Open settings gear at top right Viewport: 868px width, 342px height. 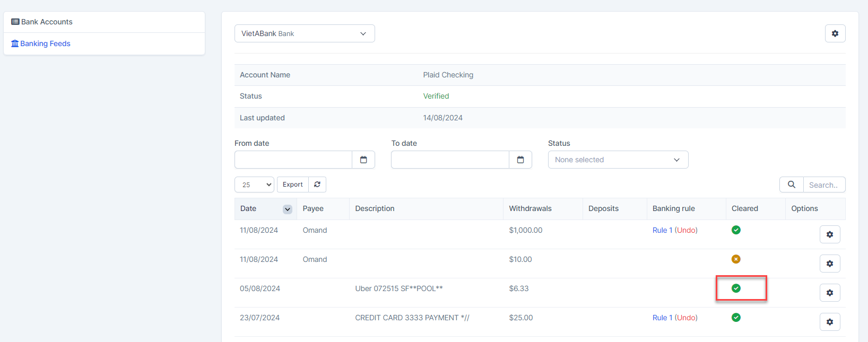pyautogui.click(x=835, y=33)
